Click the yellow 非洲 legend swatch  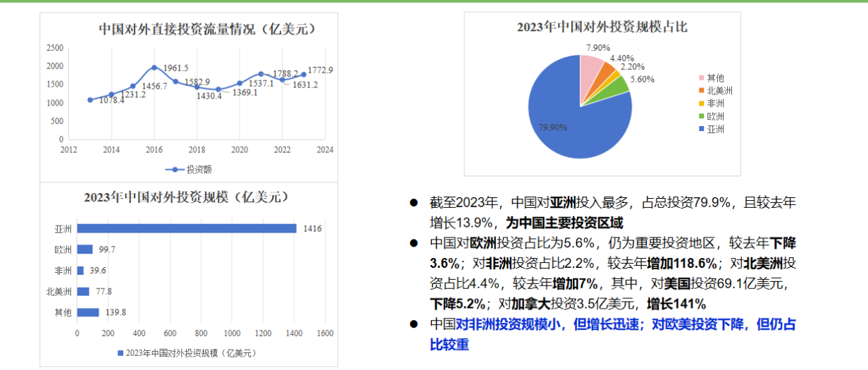701,104
